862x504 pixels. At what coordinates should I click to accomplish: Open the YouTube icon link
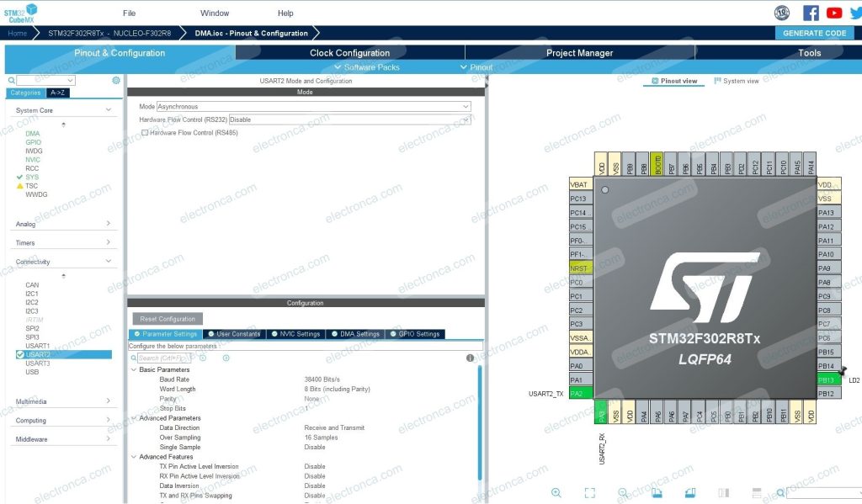tap(834, 13)
